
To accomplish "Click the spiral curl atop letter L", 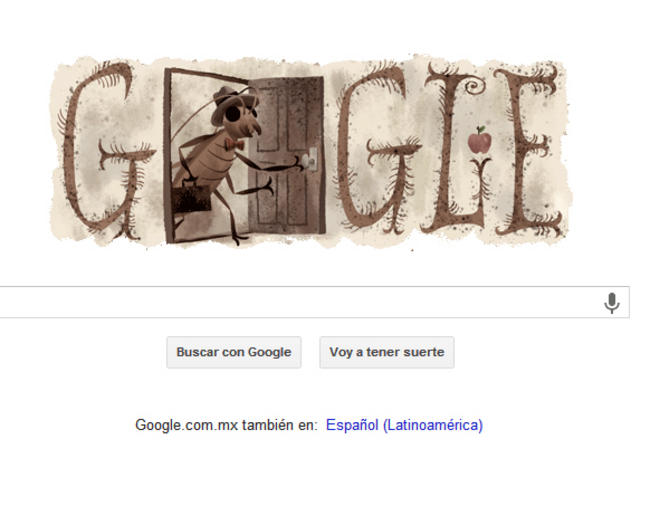I will 473,87.
